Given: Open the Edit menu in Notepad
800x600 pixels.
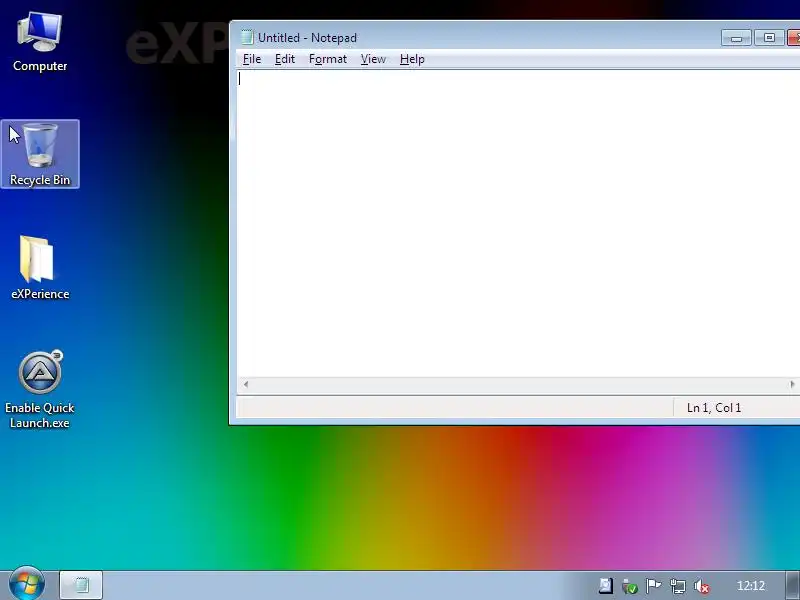Looking at the screenshot, I should (285, 59).
